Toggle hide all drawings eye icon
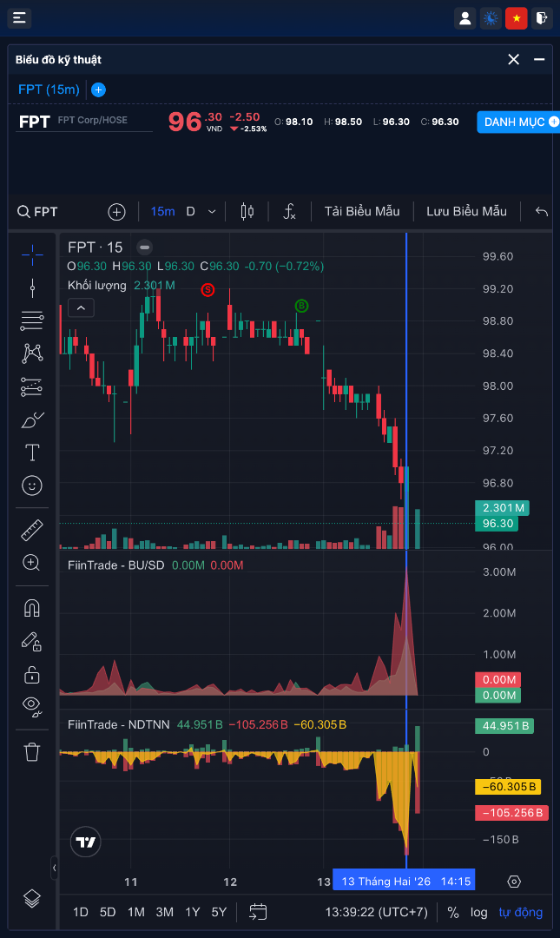This screenshot has height=938, width=560. pyautogui.click(x=32, y=706)
